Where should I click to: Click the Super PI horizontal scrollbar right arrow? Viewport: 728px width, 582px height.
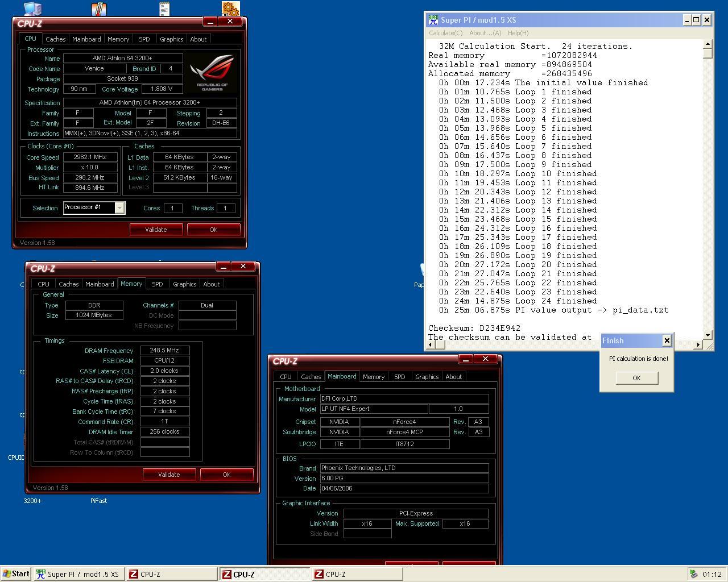pos(698,344)
